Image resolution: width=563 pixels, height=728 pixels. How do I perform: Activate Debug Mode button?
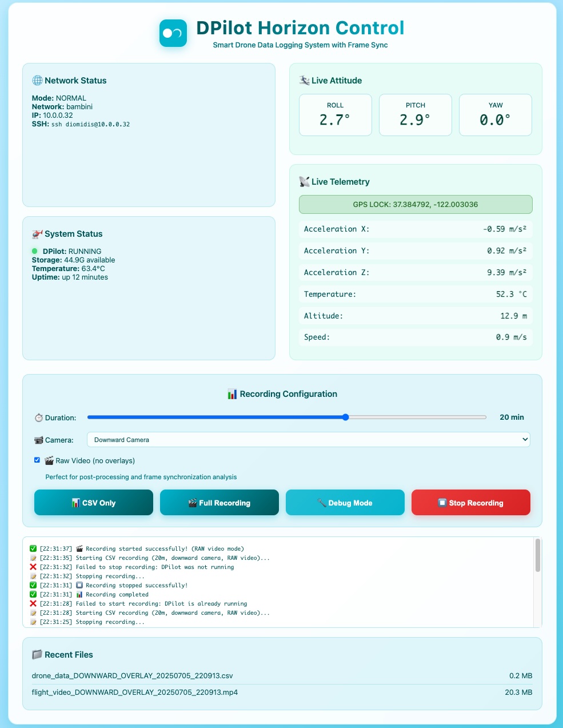(345, 503)
